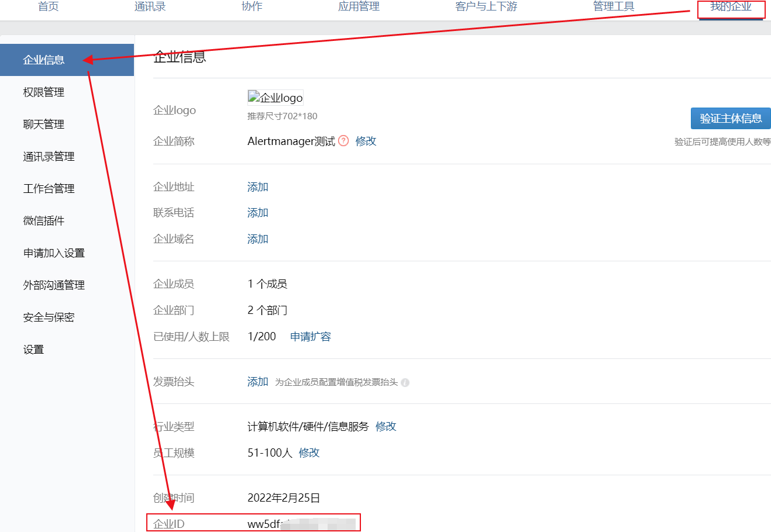Click 修改 next to the 企业简称
The height and width of the screenshot is (532, 771).
[x=366, y=141]
